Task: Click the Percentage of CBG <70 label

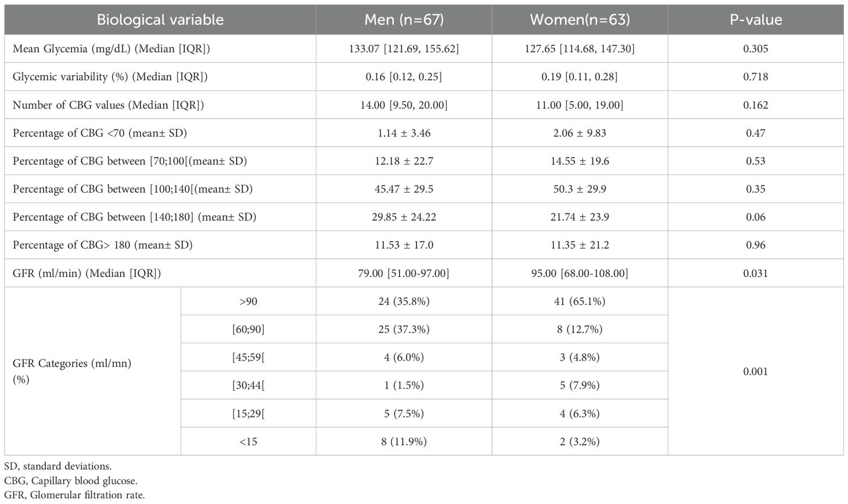Action: [100, 133]
